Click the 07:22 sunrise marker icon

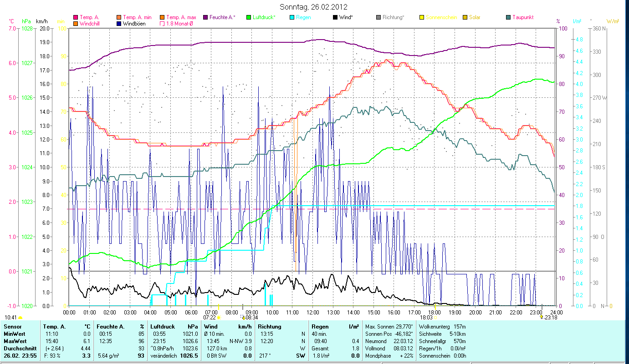tap(219, 317)
